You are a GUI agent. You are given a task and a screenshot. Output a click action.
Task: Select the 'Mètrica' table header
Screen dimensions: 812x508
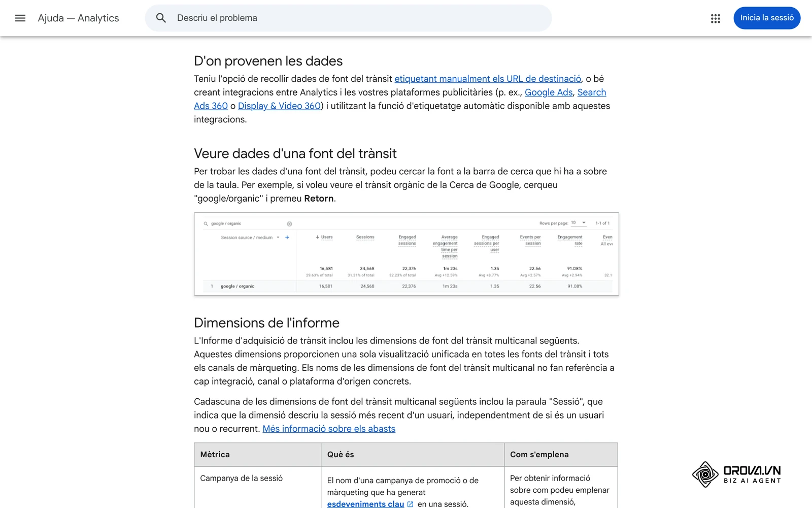point(257,455)
